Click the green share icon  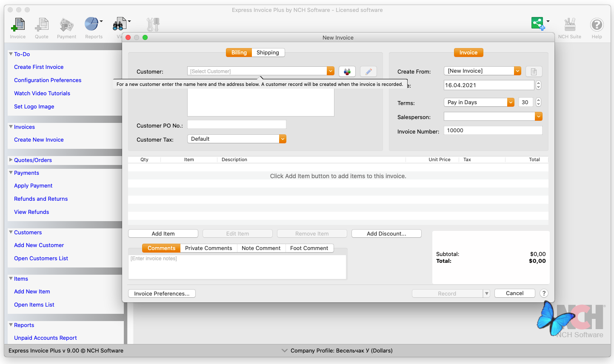pos(538,23)
